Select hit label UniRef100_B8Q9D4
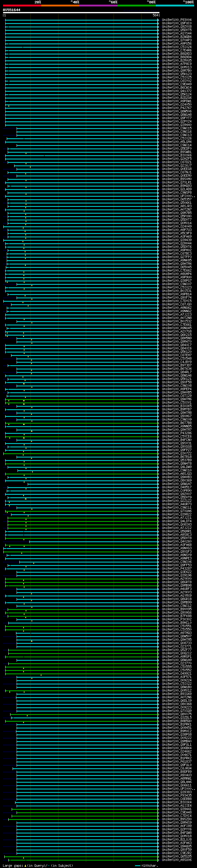The width and height of the screenshot is (197, 868). [177, 57]
